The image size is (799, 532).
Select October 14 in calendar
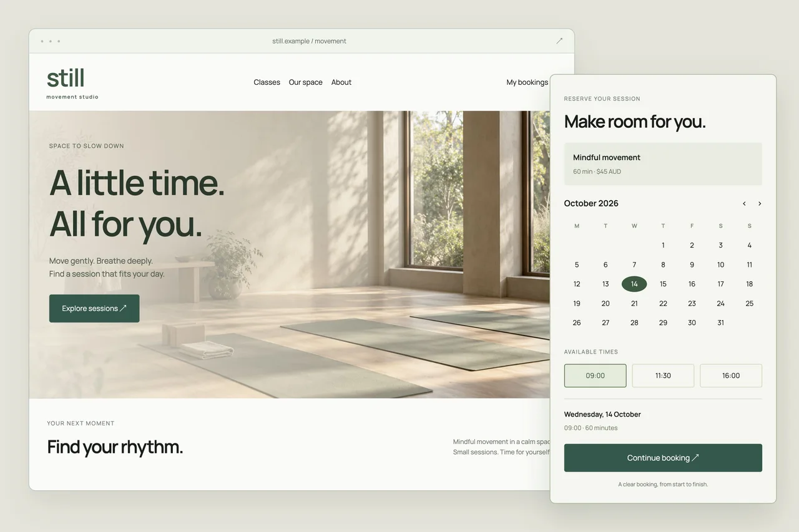coord(634,284)
